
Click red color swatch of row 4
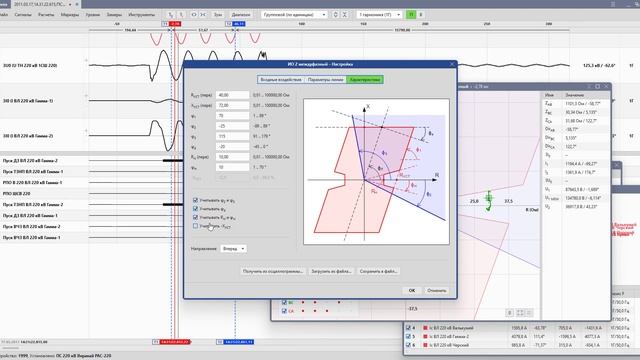pyautogui.click(x=425, y=328)
